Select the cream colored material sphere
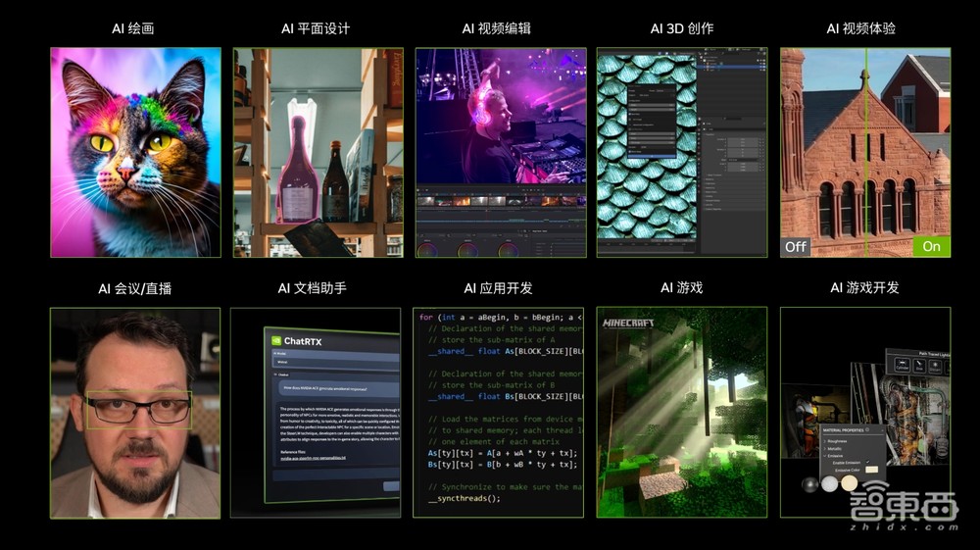Screen dimensions: 980x550 tap(850, 483)
